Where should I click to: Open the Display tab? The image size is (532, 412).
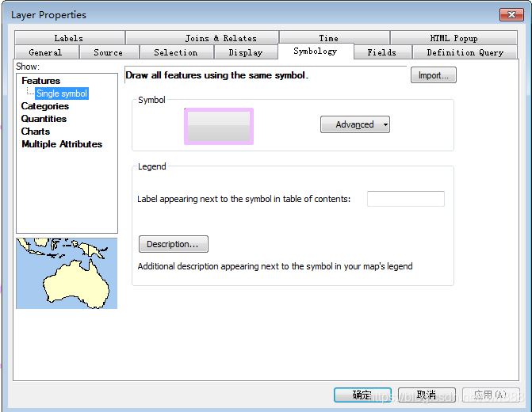pos(246,52)
